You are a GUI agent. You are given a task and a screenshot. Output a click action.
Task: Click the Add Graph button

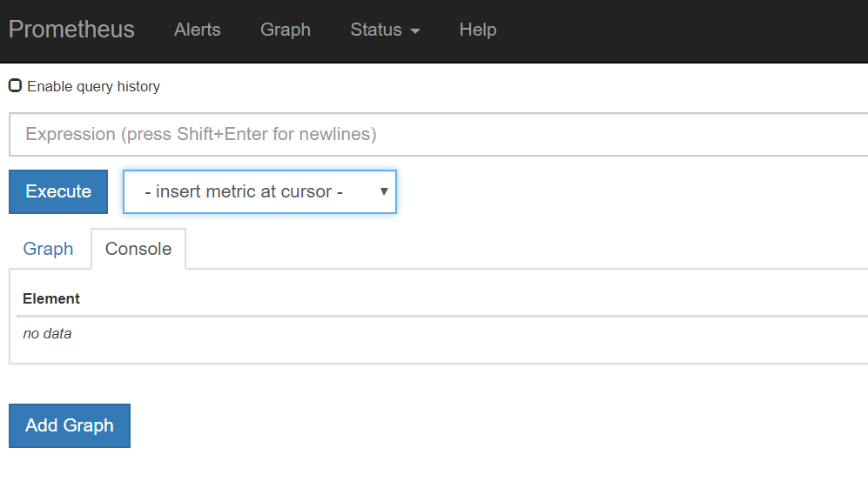[x=70, y=425]
